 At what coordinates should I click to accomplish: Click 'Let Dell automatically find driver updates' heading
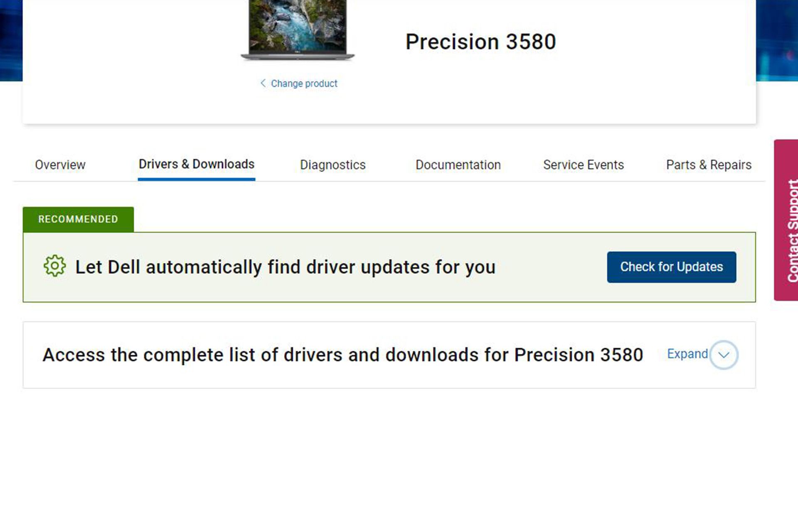(285, 267)
